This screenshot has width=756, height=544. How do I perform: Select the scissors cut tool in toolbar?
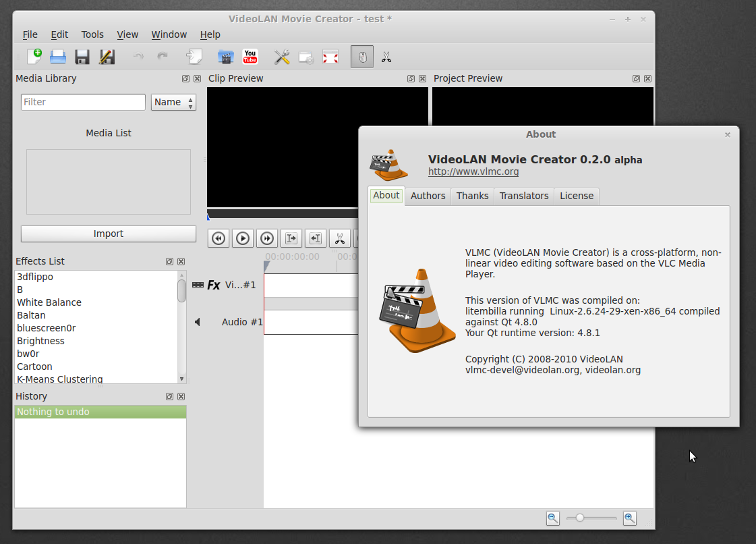(x=386, y=57)
